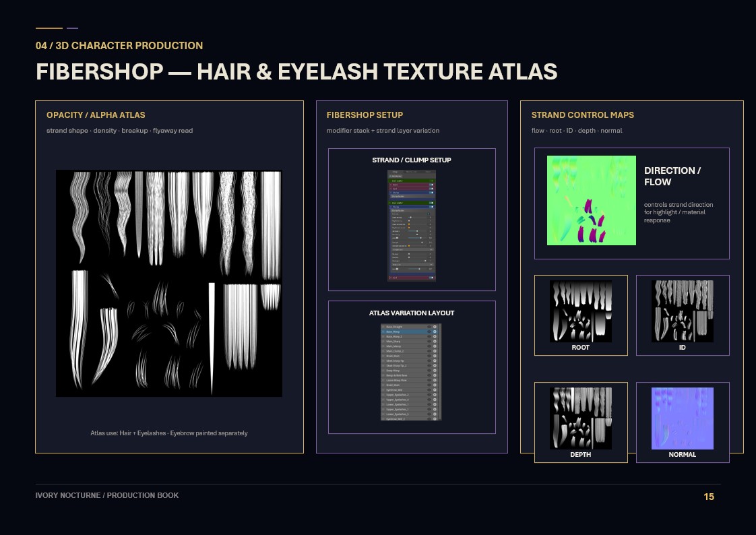The image size is (756, 535).
Task: Click the "DEPTH" caption under its map
Action: click(581, 455)
